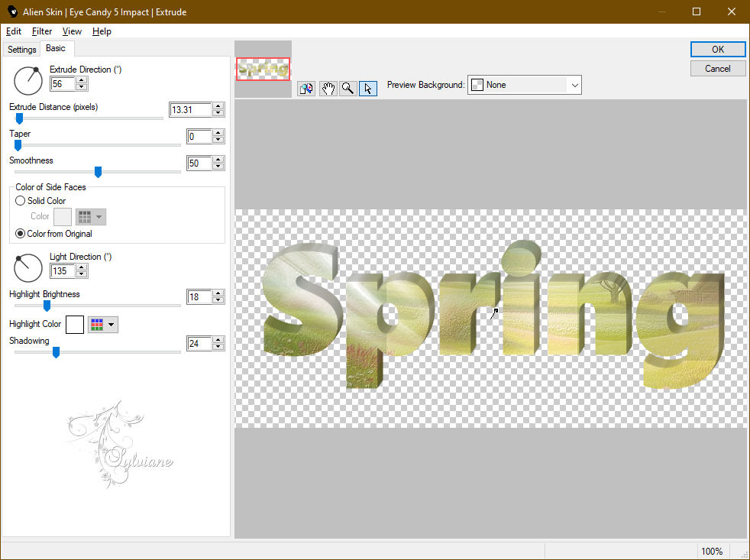Click the Taper slider handle
The height and width of the screenshot is (560, 750).
coord(18,145)
